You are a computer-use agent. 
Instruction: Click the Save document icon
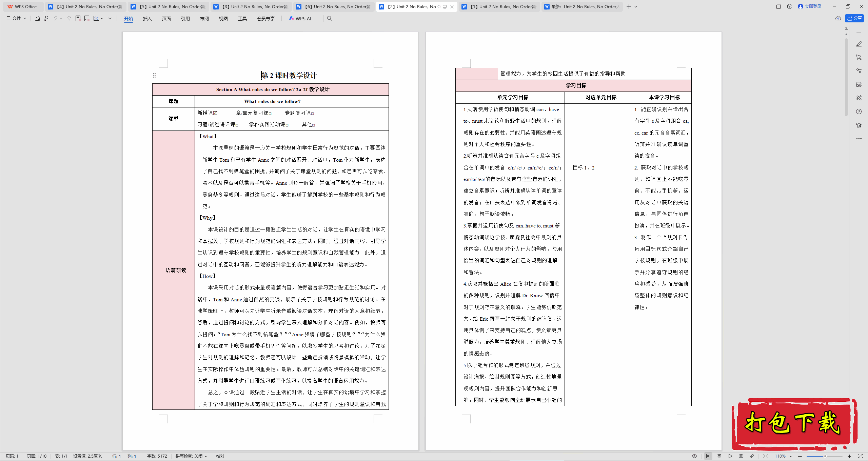click(37, 18)
